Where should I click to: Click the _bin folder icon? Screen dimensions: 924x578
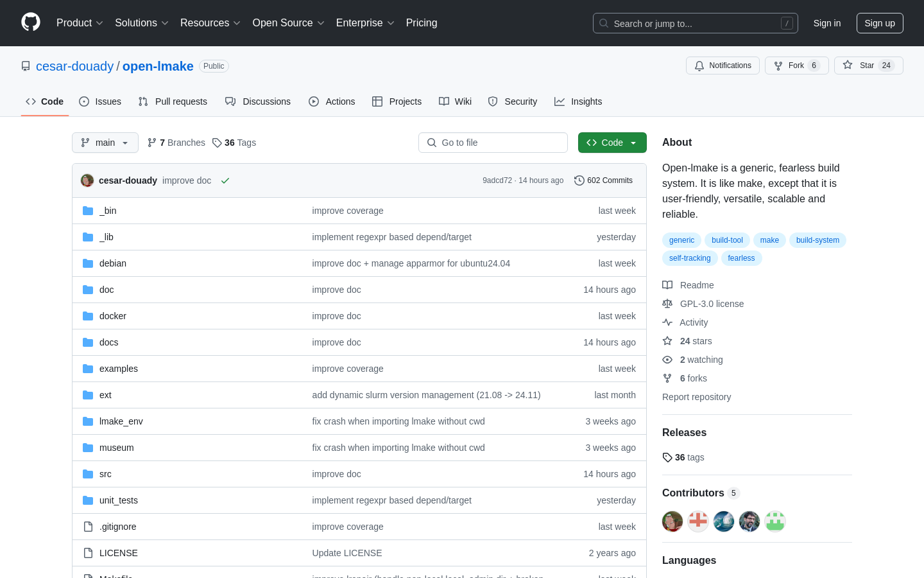click(x=88, y=211)
